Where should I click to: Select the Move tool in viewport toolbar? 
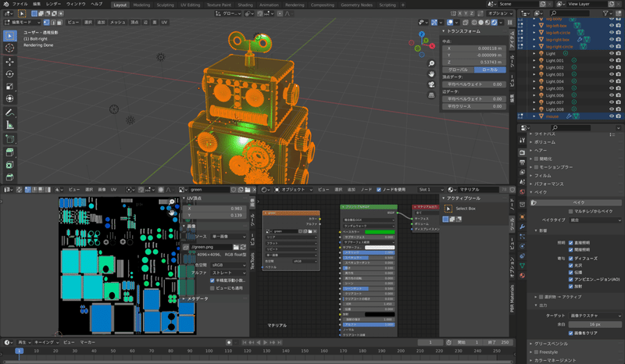pos(10,61)
